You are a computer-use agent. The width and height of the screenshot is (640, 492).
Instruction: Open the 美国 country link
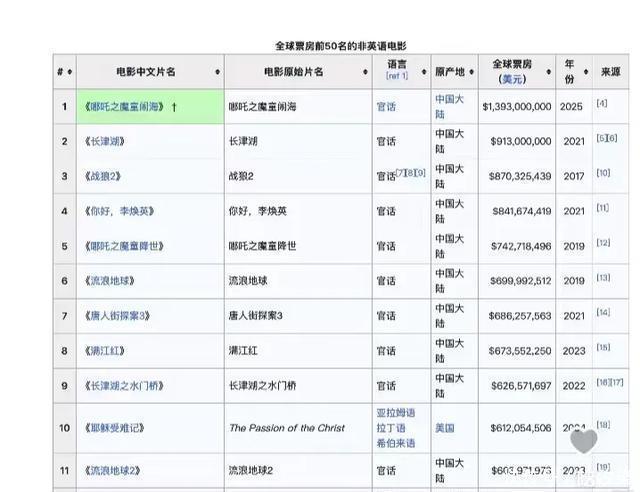(445, 428)
